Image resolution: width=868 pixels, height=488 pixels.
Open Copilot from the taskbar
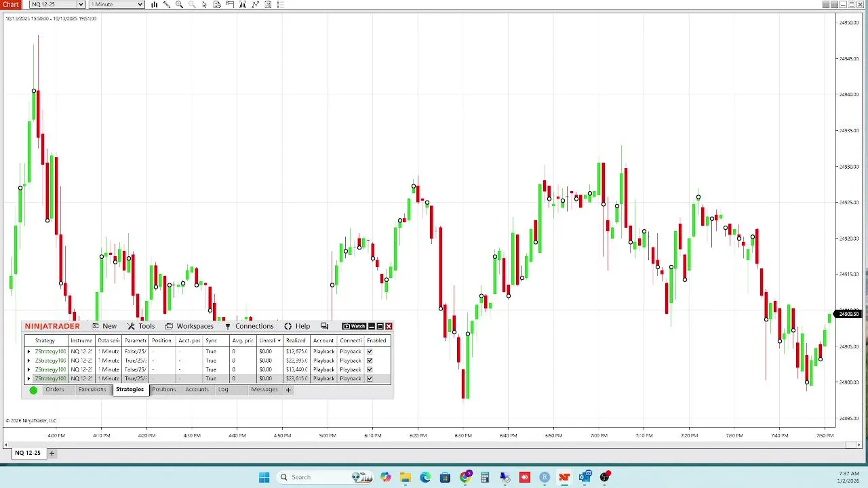385,477
